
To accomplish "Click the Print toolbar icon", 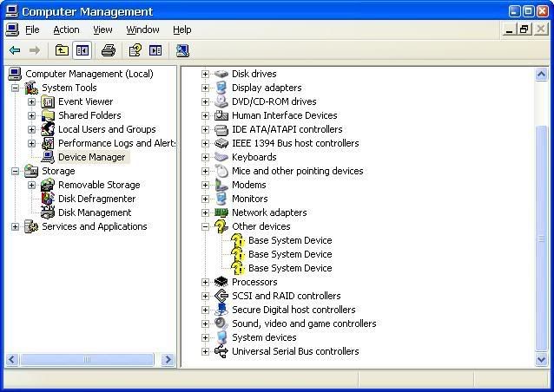I will [x=109, y=51].
